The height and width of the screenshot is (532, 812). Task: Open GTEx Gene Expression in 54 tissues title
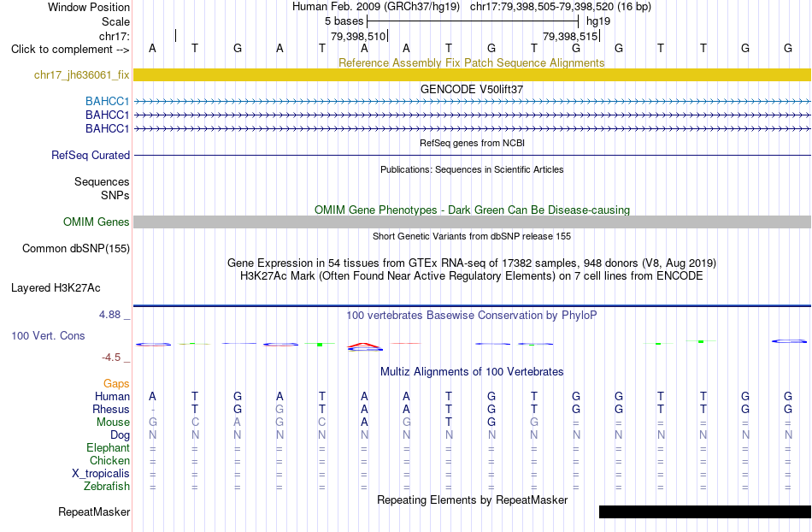pyautogui.click(x=472, y=263)
